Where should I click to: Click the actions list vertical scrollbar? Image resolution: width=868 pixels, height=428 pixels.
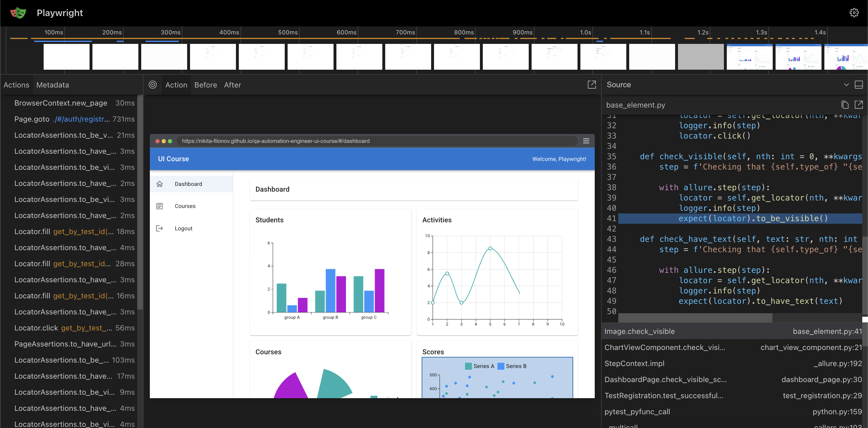coord(140,202)
